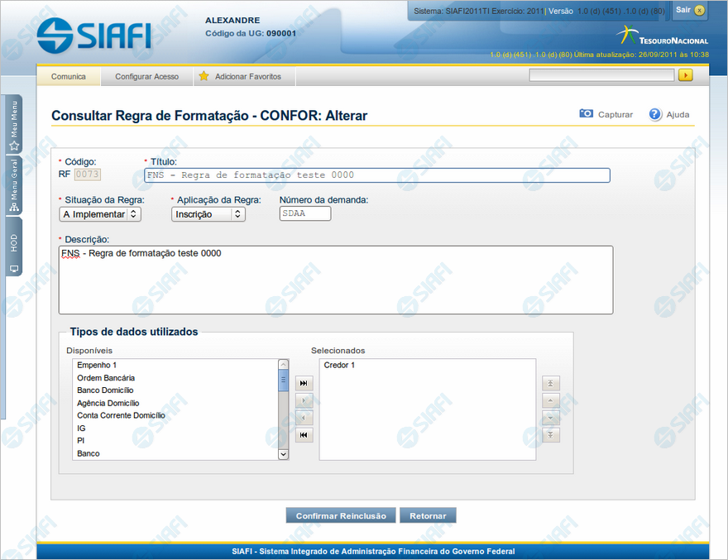Click the Número da demanda field
Image resolution: width=728 pixels, height=560 pixels.
(305, 213)
